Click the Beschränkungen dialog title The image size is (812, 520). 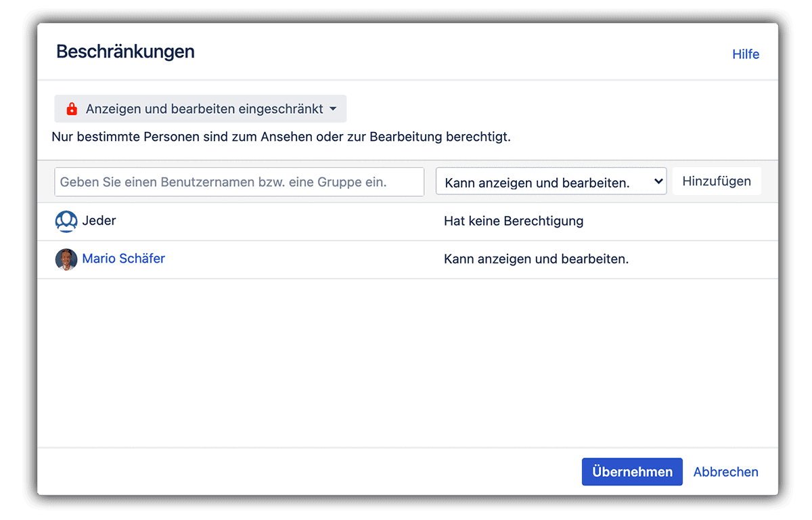(x=125, y=51)
